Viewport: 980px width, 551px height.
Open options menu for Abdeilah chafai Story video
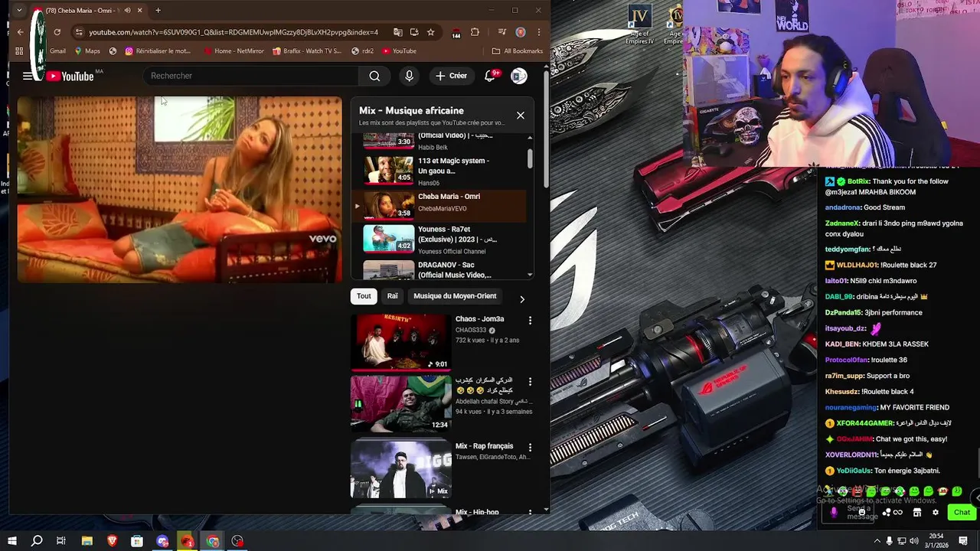coord(530,381)
